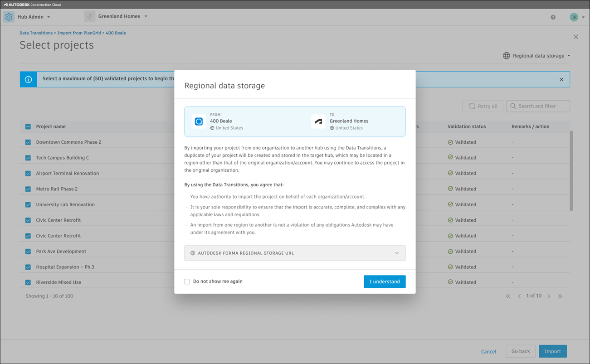Click the Regional data storage dialog title
Screen dimensions: 590x364
click(224, 86)
